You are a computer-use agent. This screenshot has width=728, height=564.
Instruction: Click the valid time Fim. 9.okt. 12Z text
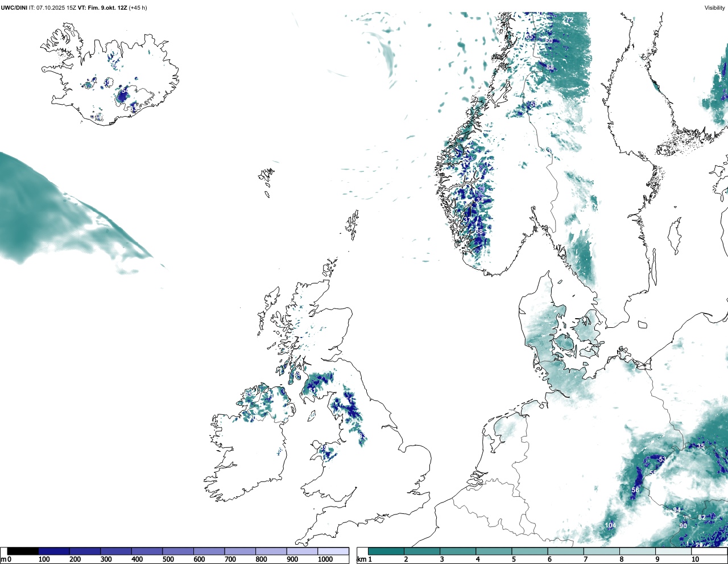pyautogui.click(x=107, y=8)
